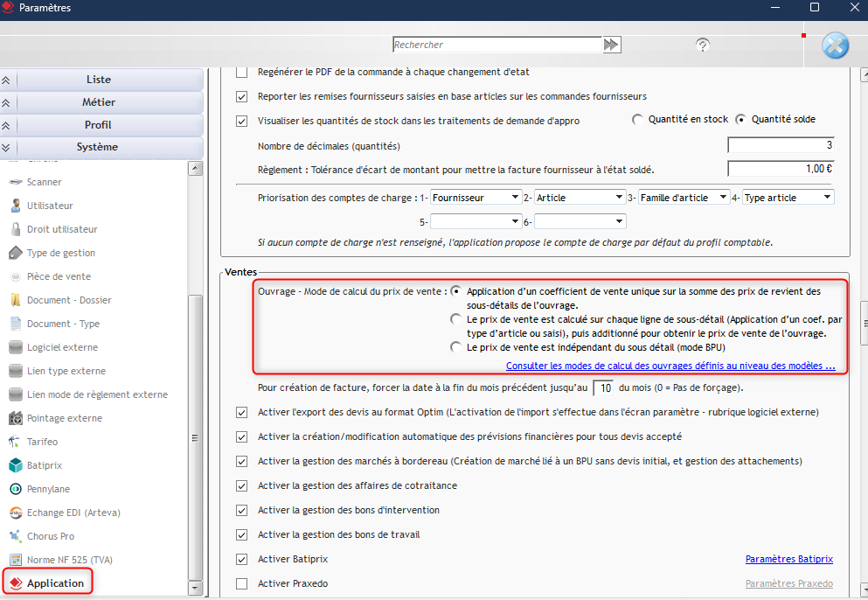Click the Echange EDI (Arteva) icon

click(x=16, y=513)
